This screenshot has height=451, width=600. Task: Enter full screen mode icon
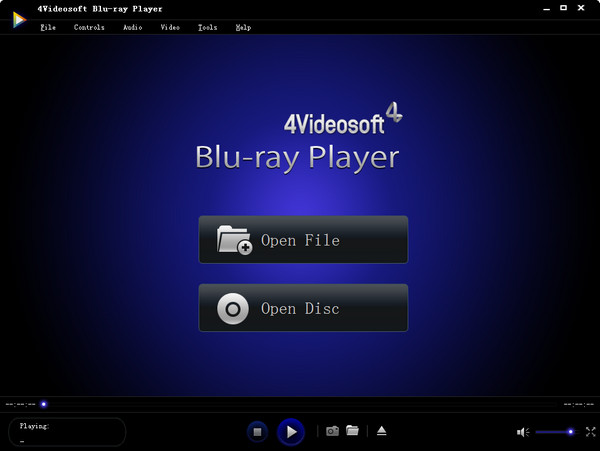pos(590,432)
